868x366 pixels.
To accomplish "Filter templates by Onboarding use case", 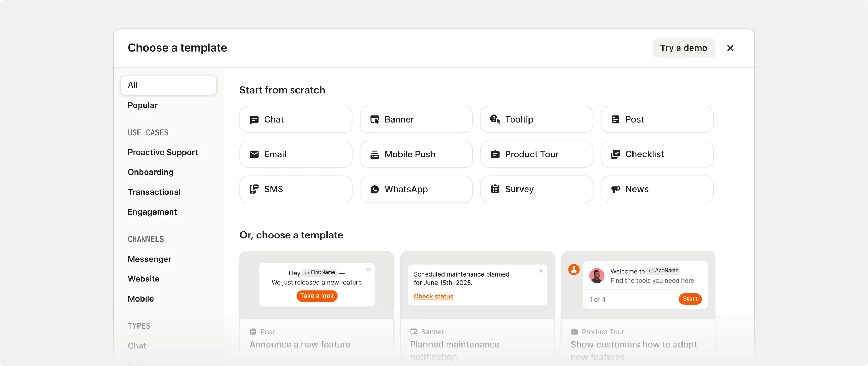I will point(151,172).
